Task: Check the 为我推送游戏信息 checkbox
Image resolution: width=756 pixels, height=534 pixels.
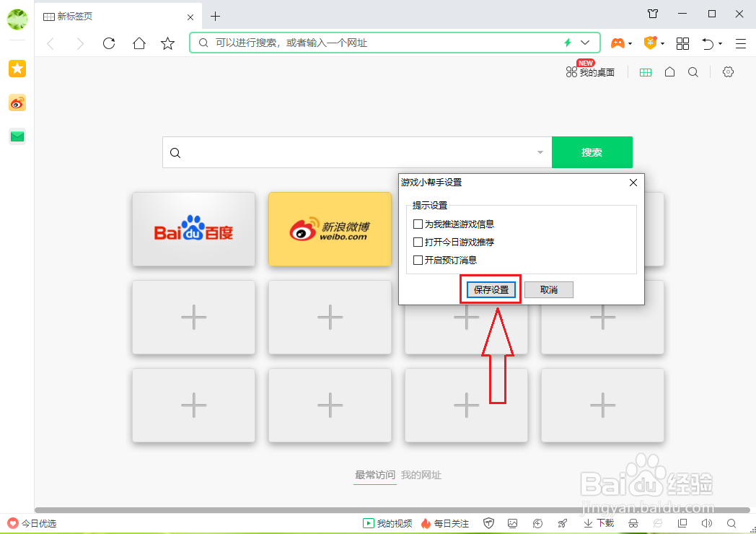Action: (x=417, y=224)
